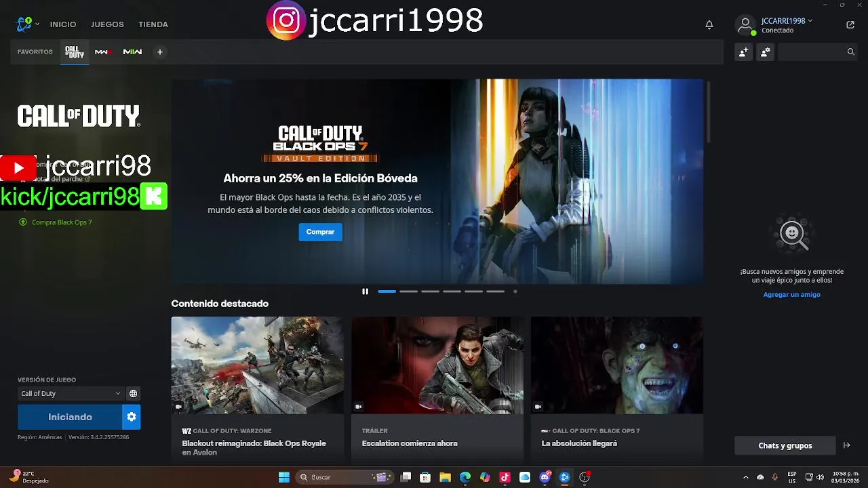Open the notifications bell
The height and width of the screenshot is (488, 868).
coord(709,24)
